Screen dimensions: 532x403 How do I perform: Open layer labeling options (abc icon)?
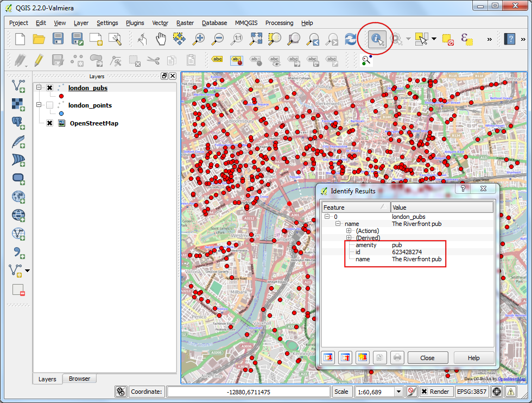click(217, 60)
